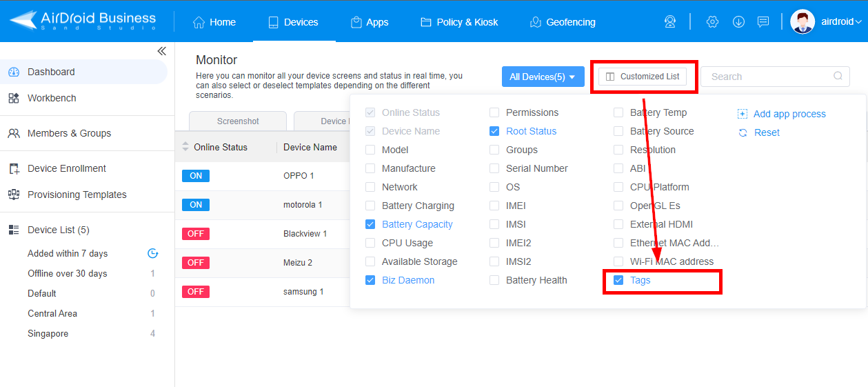Viewport: 868px width, 387px height.
Task: Click the Customized List button
Action: pos(643,77)
